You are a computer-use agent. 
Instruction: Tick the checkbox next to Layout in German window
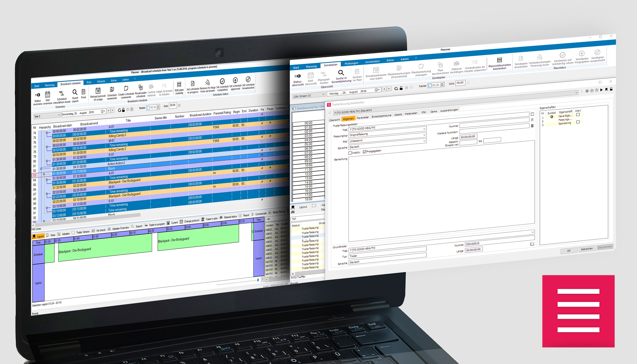click(x=314, y=206)
